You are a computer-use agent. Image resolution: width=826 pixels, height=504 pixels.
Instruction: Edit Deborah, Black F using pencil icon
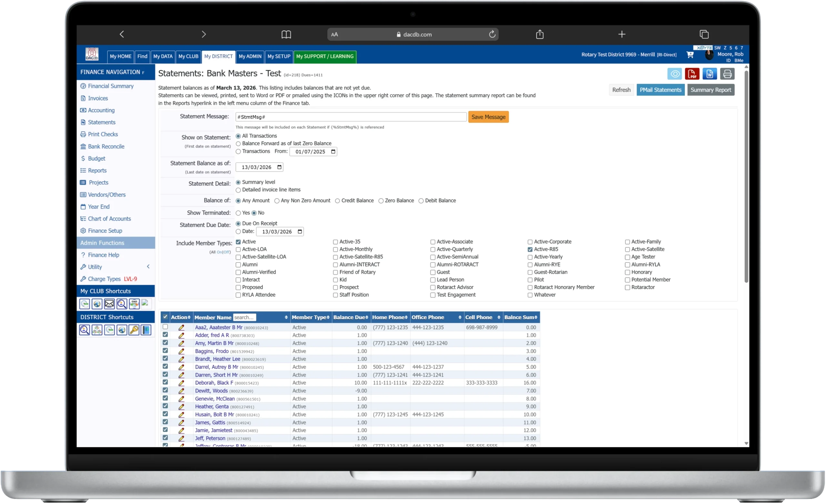[181, 383]
